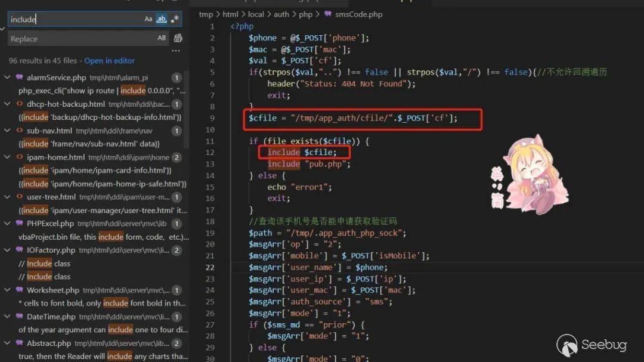The width and height of the screenshot is (644, 362).
Task: Click HTML file icon of sub-nav.html
Action: click(x=19, y=130)
